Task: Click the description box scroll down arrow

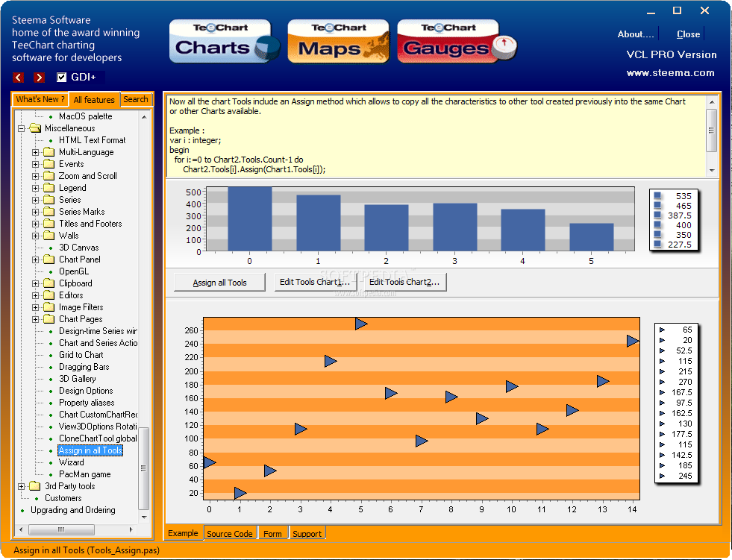Action: [711, 170]
